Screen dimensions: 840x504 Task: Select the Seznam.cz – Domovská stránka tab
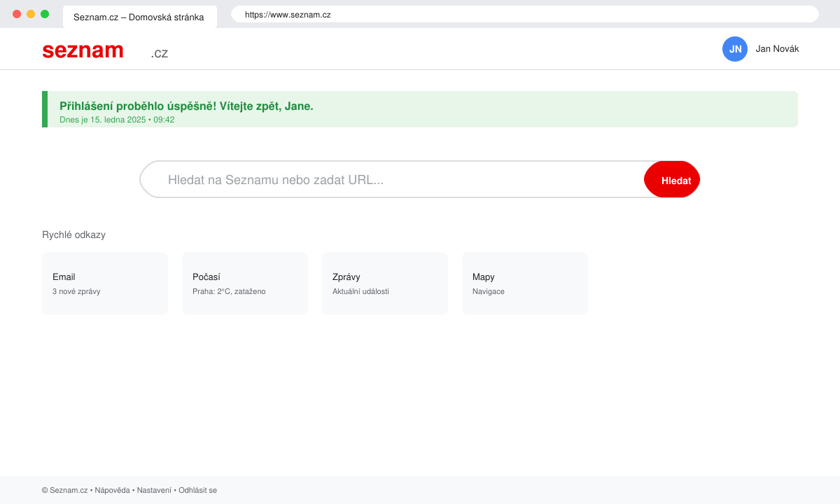pyautogui.click(x=139, y=17)
